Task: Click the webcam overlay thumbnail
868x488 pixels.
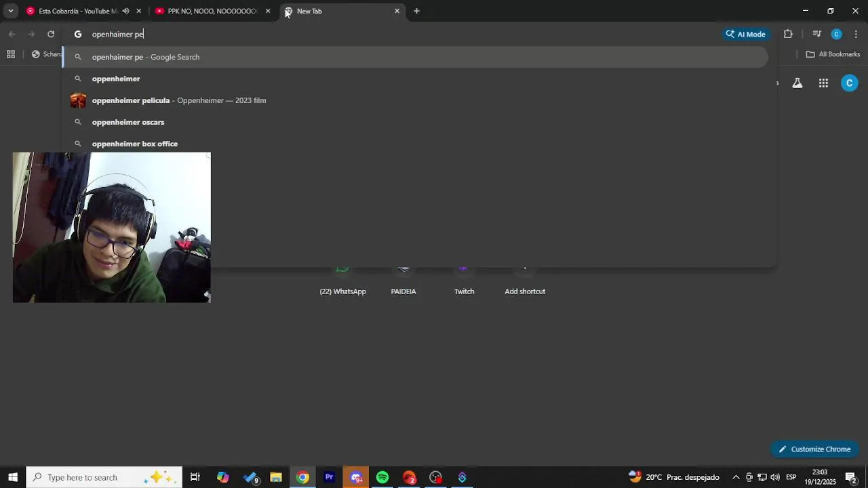Action: [x=112, y=227]
